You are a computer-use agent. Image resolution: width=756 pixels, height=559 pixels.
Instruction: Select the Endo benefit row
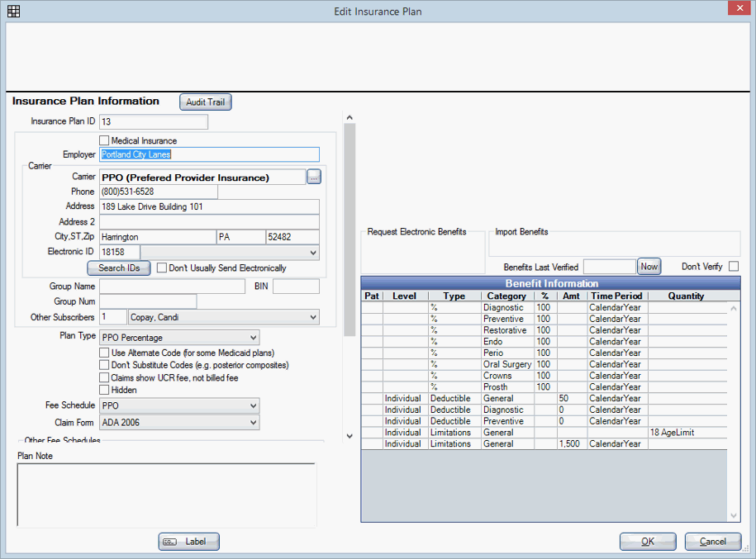544,342
